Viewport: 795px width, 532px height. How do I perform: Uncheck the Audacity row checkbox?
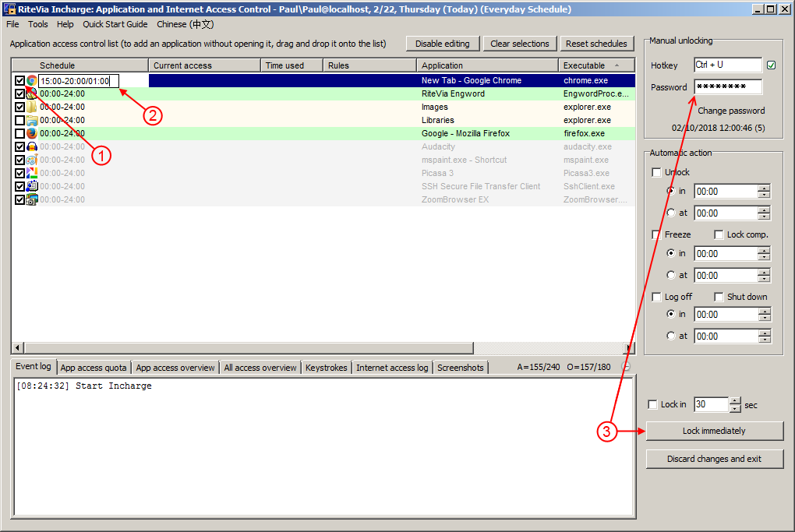pos(19,146)
